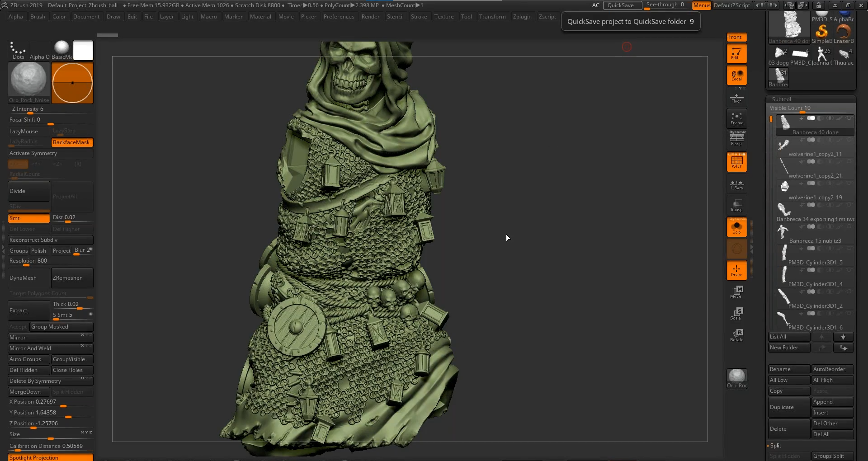Click the Edit mode icon
The width and height of the screenshot is (868, 461).
click(736, 54)
